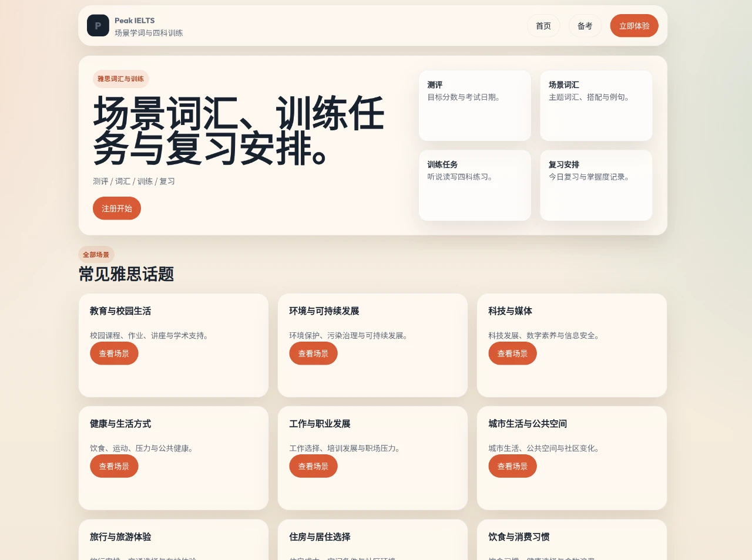
Task: Click the 住房与居住选择 card title
Action: point(320,537)
